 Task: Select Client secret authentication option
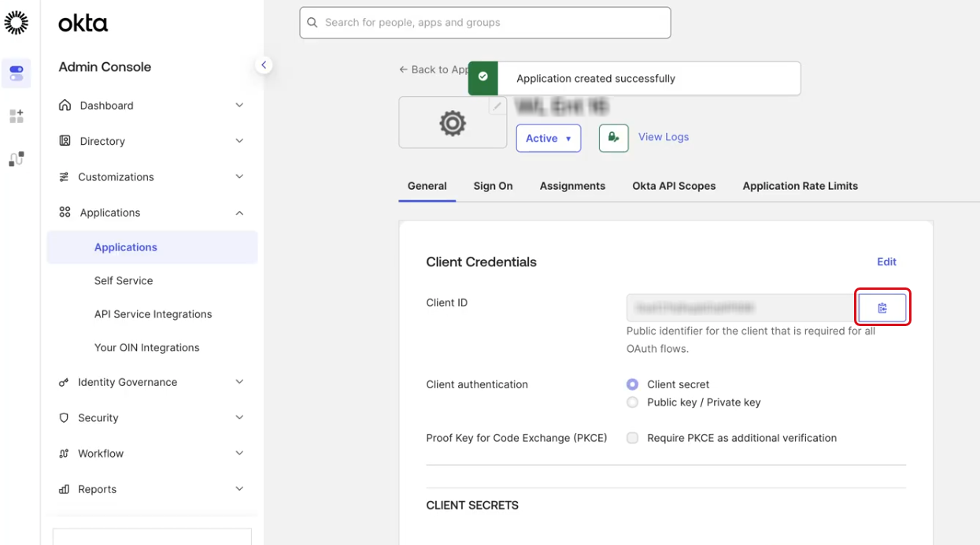pyautogui.click(x=632, y=384)
